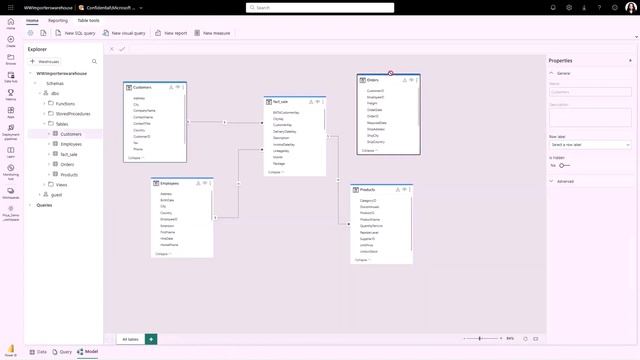Expand the Queries node in Explorer
The image size is (640, 360).
(x=30, y=205)
